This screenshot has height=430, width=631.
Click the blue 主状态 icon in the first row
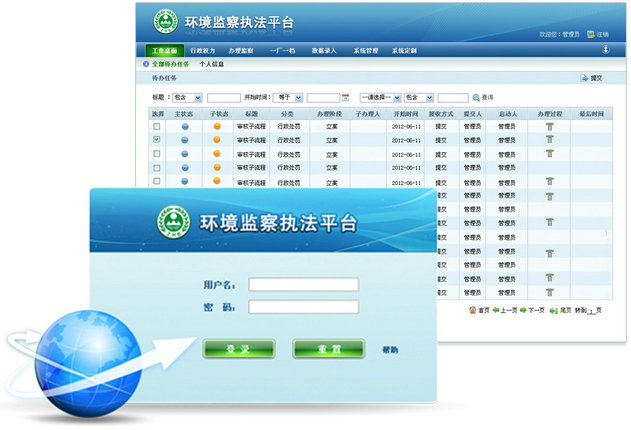tap(184, 127)
